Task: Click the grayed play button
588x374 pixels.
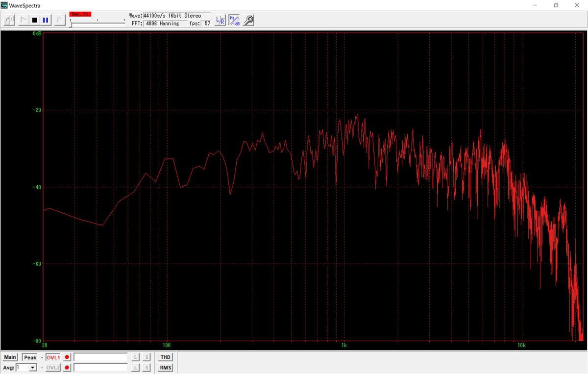Action: pyautogui.click(x=23, y=20)
